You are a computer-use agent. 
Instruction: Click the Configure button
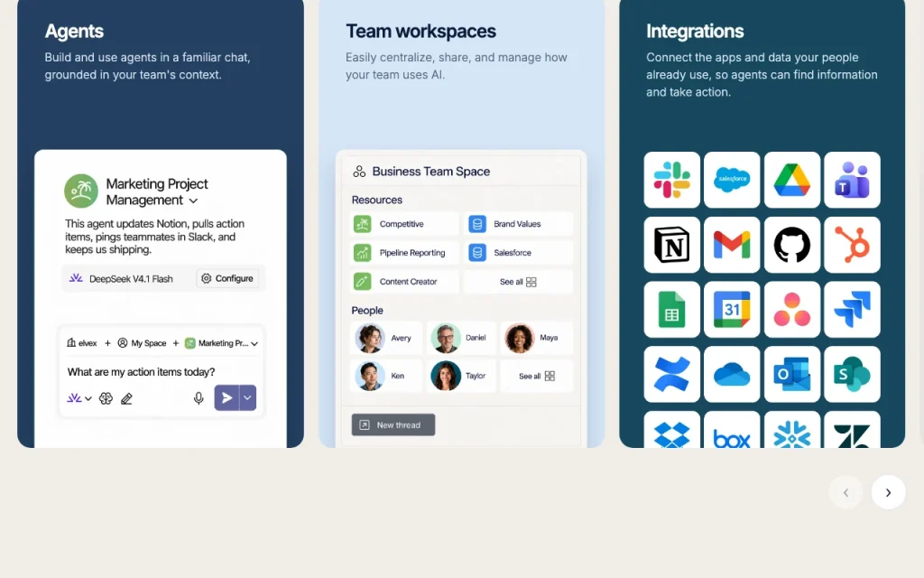(227, 278)
